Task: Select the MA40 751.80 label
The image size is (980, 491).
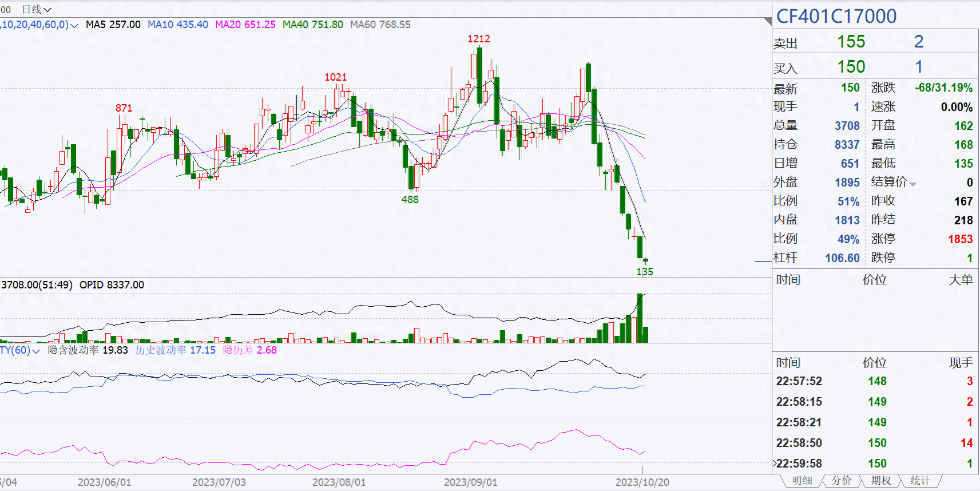Action: (313, 25)
